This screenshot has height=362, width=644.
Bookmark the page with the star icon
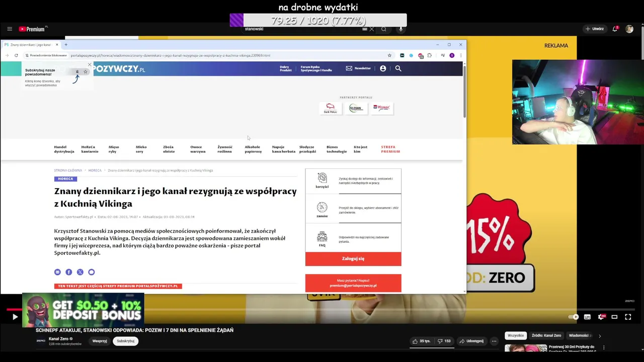tap(389, 55)
